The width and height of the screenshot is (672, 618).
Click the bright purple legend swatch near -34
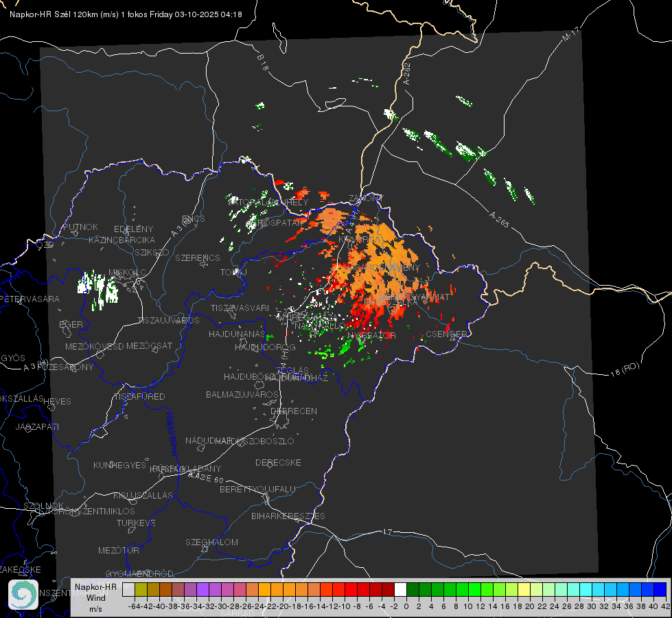coord(202,589)
